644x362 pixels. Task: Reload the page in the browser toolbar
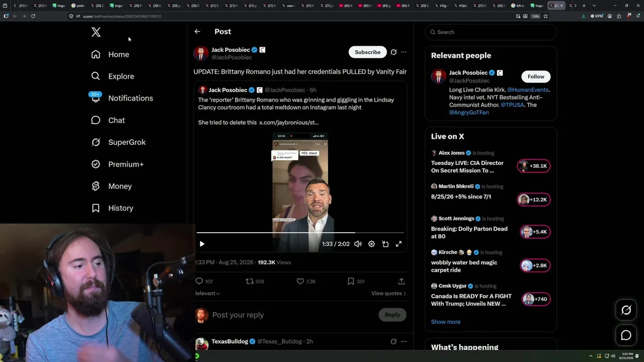point(33,16)
